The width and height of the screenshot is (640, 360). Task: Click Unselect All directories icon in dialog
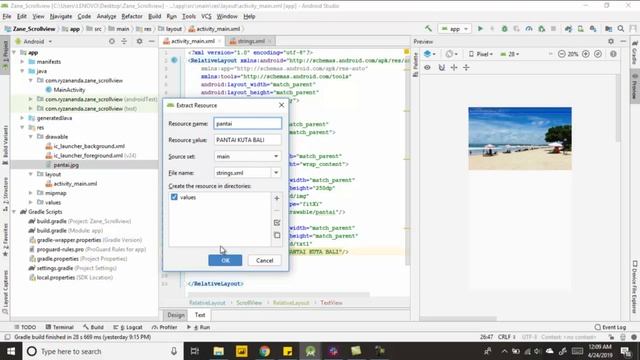[277, 235]
